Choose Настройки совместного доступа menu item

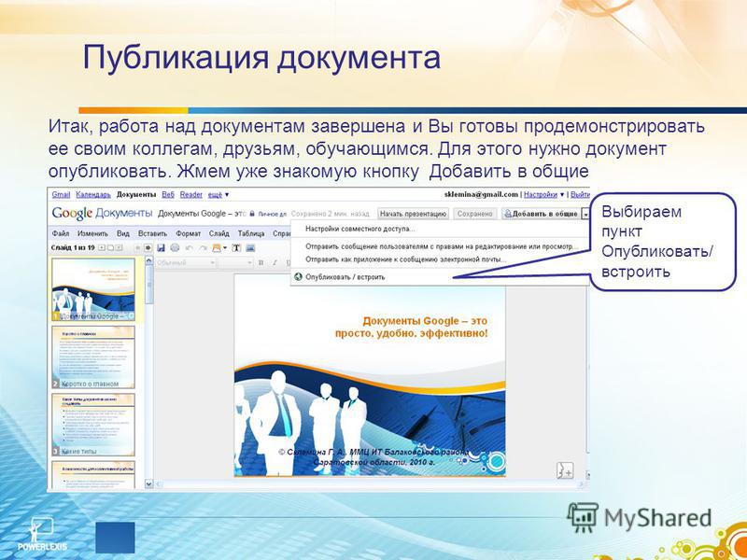coord(438,229)
